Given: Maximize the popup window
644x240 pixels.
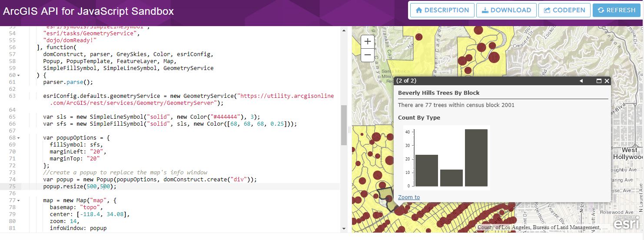Looking at the screenshot, I should pos(599,81).
